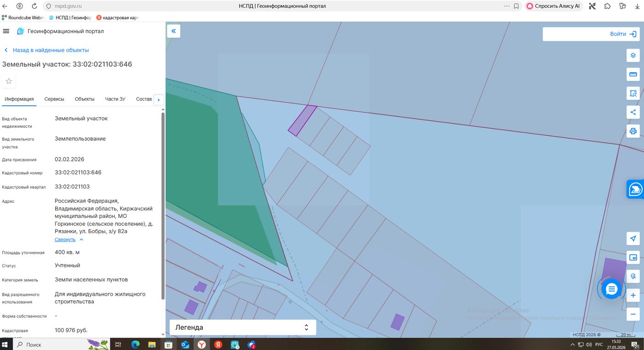Open the hamburger main menu

(x=6, y=31)
